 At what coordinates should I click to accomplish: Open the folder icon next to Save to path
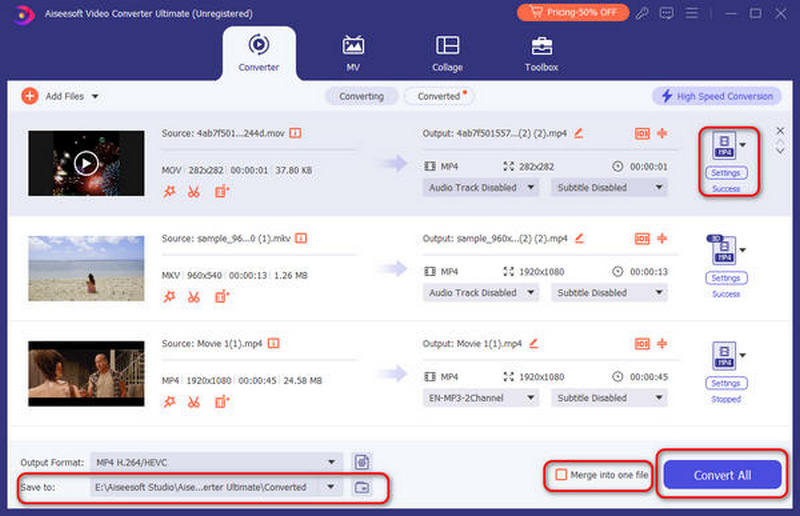362,487
